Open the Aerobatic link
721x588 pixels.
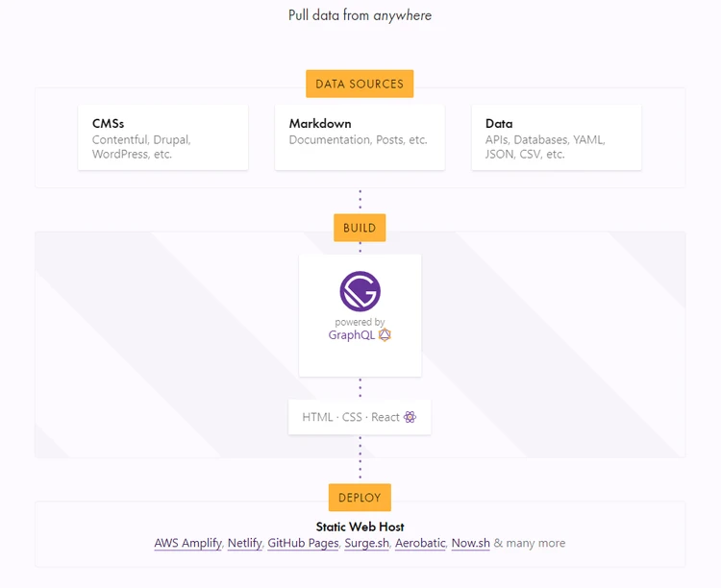(420, 543)
